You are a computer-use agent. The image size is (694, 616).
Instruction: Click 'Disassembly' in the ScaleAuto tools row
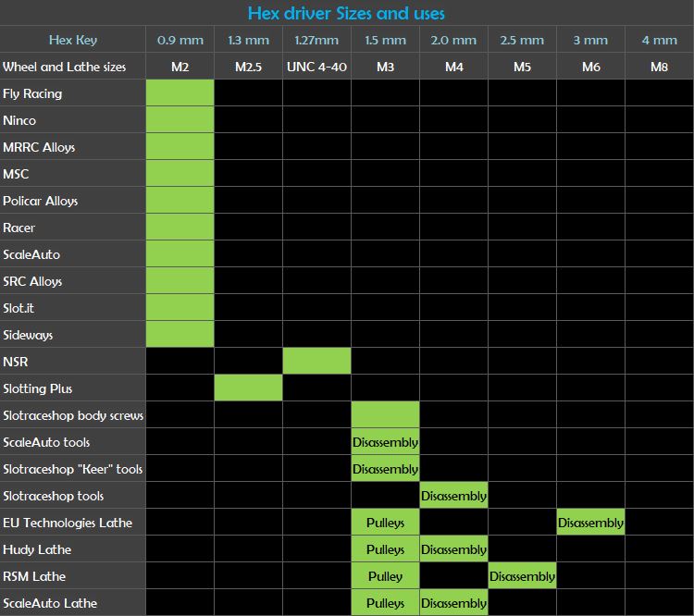coord(385,442)
